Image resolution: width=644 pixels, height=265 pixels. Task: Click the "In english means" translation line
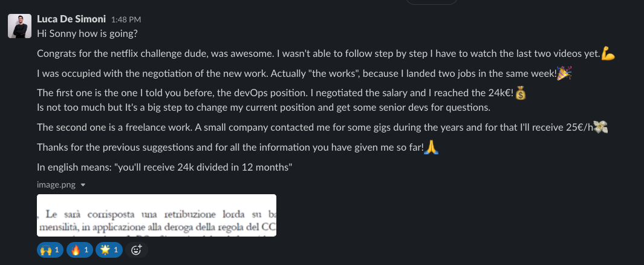coord(165,167)
